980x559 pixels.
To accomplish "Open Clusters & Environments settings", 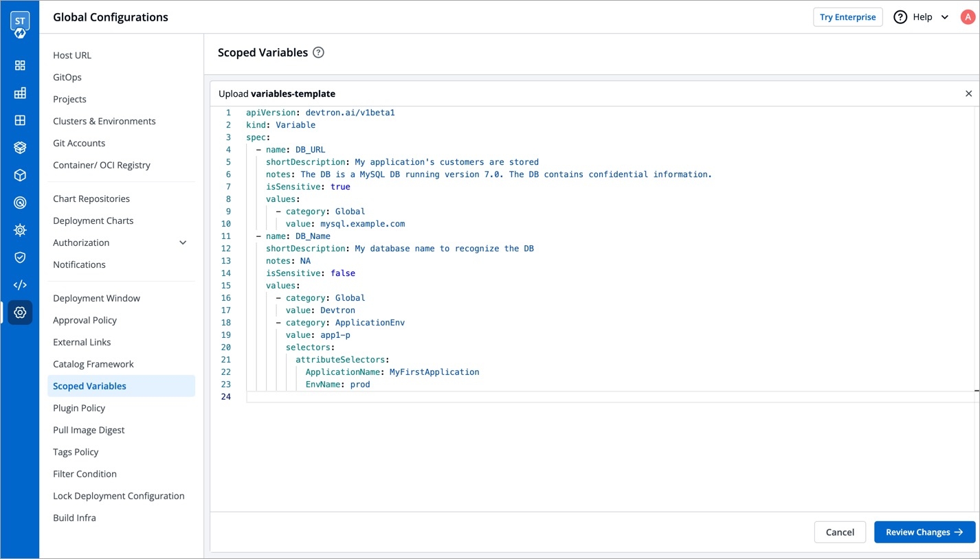I will [x=104, y=121].
